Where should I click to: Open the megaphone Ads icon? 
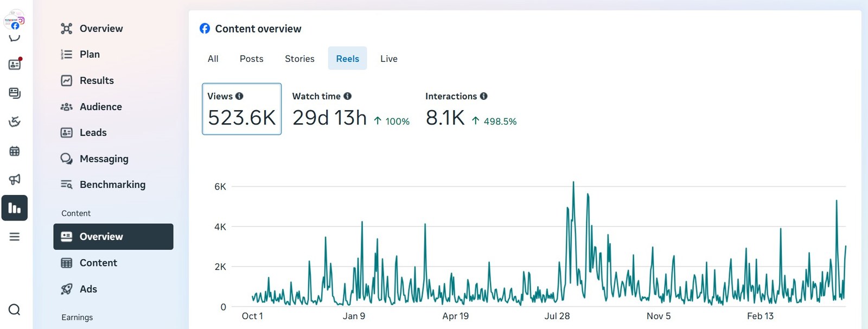pos(15,180)
